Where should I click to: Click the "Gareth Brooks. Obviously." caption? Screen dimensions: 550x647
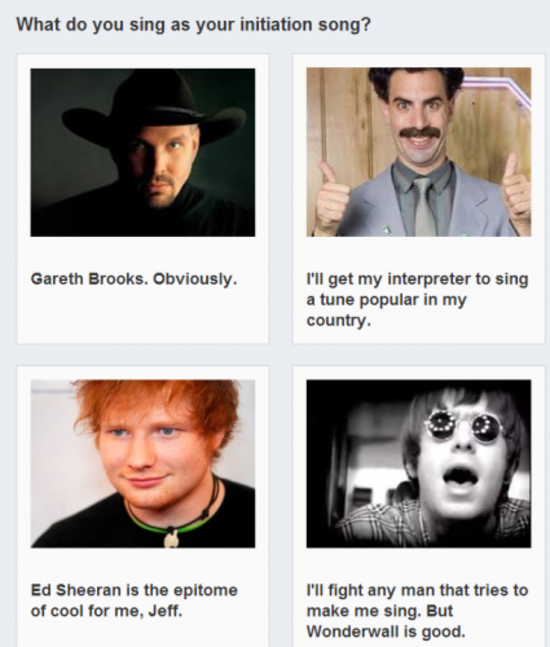tap(134, 279)
